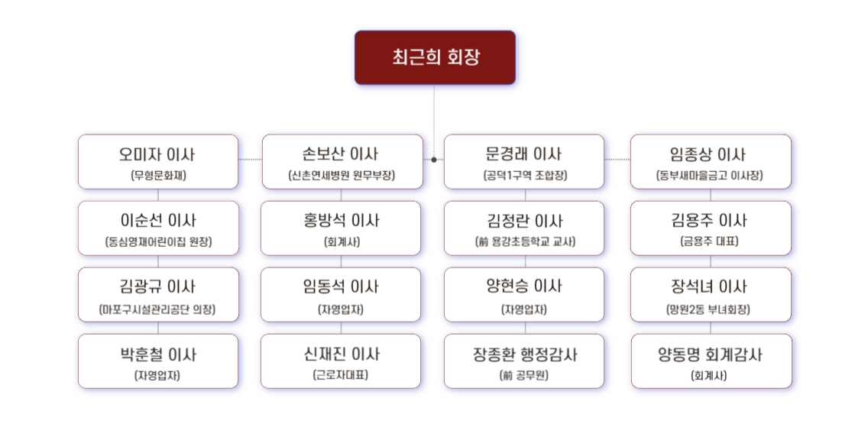
Task: Select the 김정란 이사 box
Action: (523, 228)
